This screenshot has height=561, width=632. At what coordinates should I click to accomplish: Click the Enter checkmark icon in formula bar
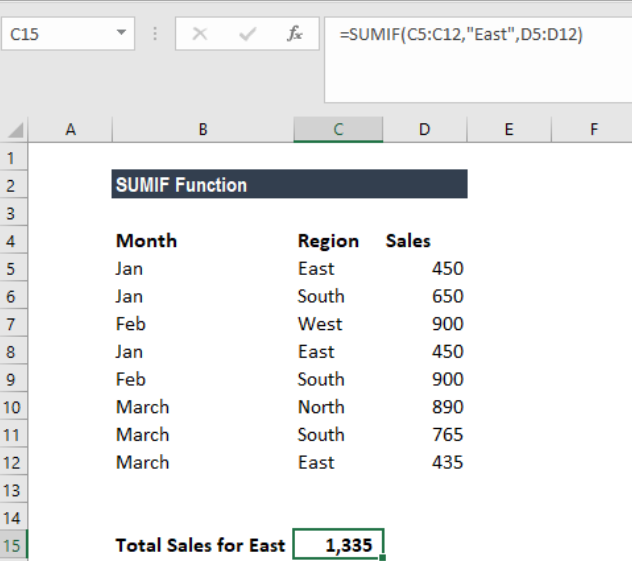247,34
